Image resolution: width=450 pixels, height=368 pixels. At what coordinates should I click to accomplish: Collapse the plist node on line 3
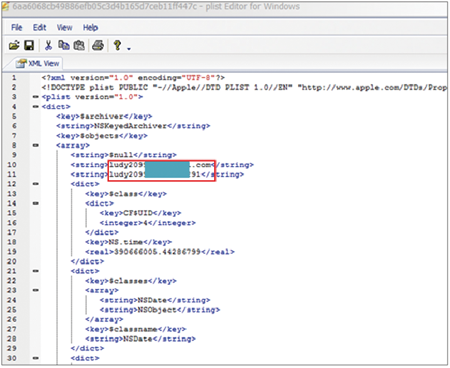[36, 97]
